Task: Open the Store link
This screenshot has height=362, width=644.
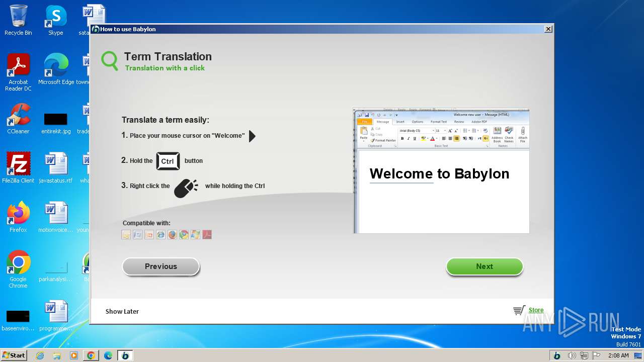Action: click(536, 310)
